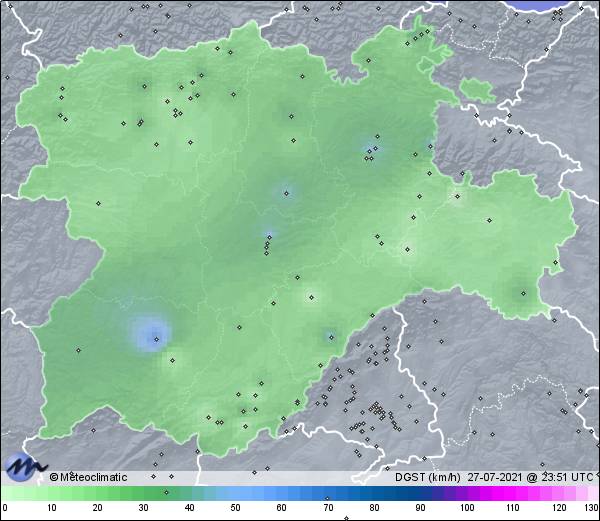This screenshot has height=521, width=600.
Task: Click the 60 label on the gust scale
Action: pyautogui.click(x=282, y=508)
